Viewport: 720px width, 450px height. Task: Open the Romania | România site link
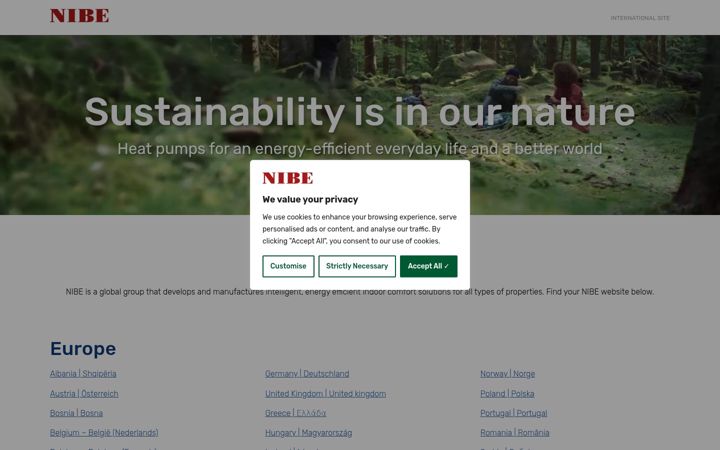click(515, 433)
